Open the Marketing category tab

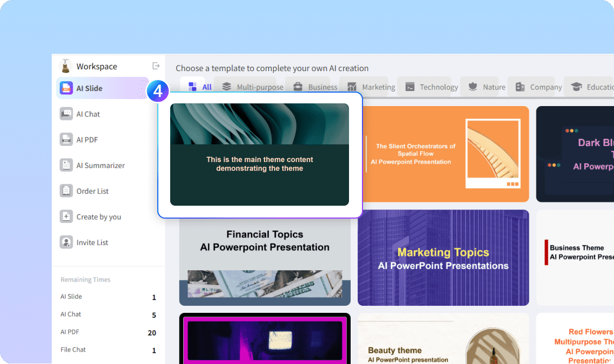click(x=371, y=87)
